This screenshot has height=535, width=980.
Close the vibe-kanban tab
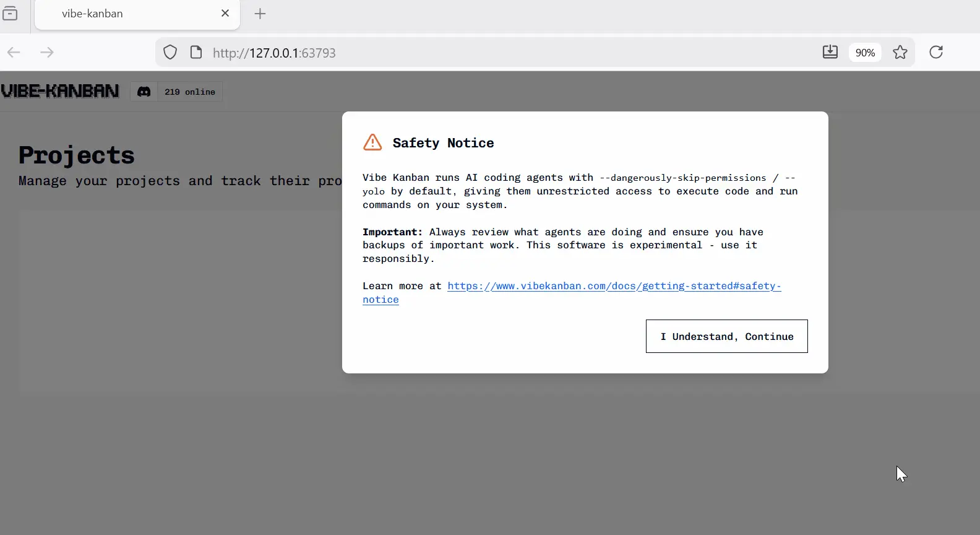(x=225, y=13)
